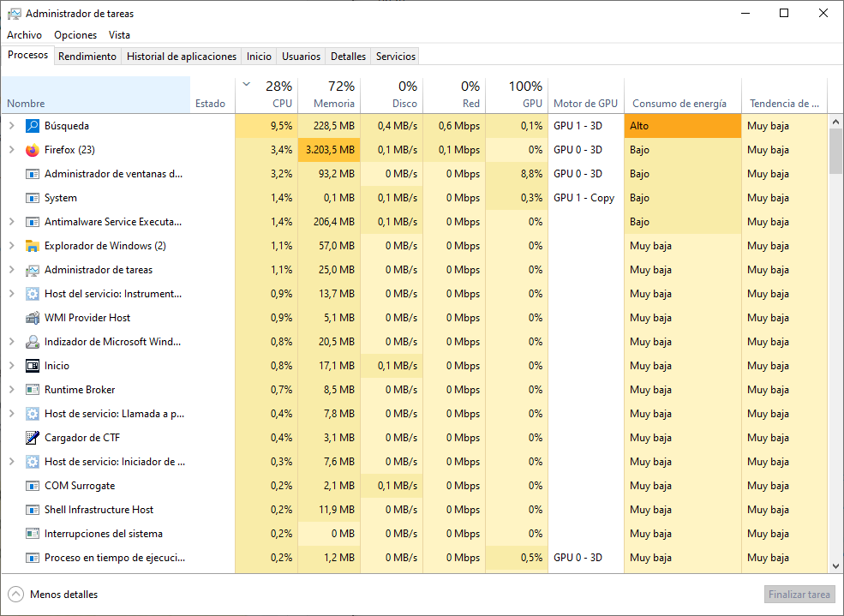
Task: Sort by the Estado column header
Action: pyautogui.click(x=212, y=95)
